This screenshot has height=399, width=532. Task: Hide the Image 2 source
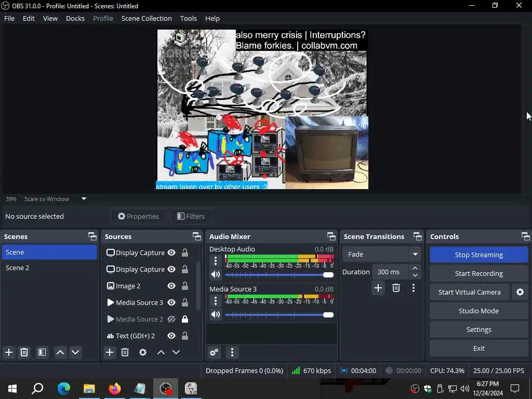tap(171, 286)
